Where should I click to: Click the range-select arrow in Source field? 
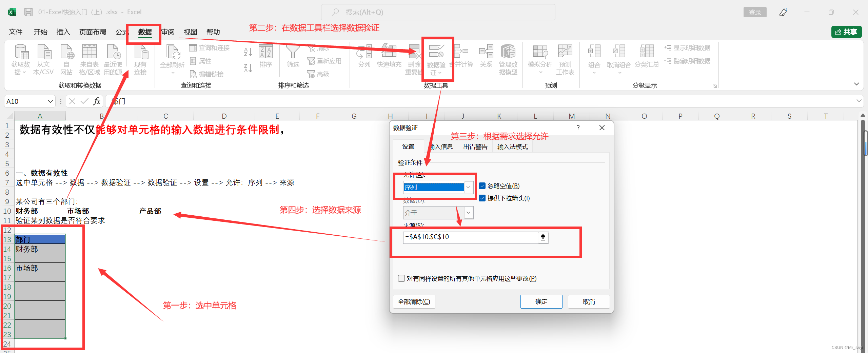[543, 237]
